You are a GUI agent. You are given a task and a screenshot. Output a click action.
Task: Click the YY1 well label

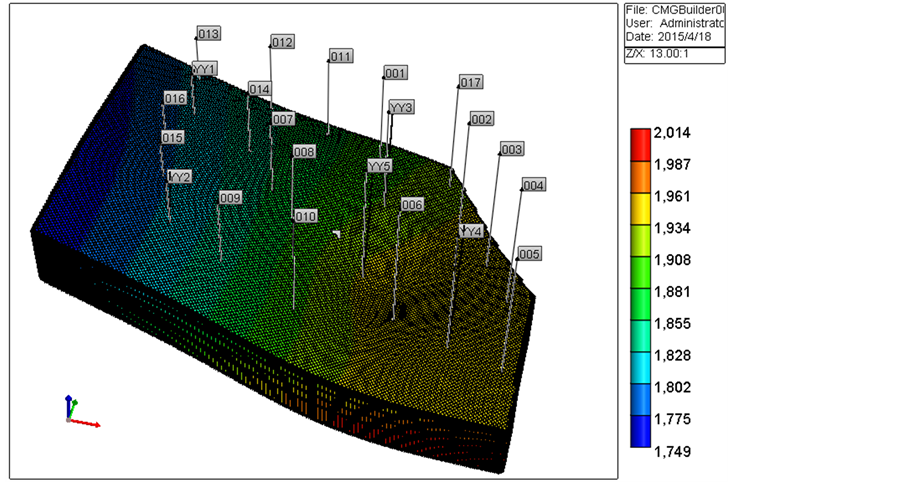[x=205, y=69]
